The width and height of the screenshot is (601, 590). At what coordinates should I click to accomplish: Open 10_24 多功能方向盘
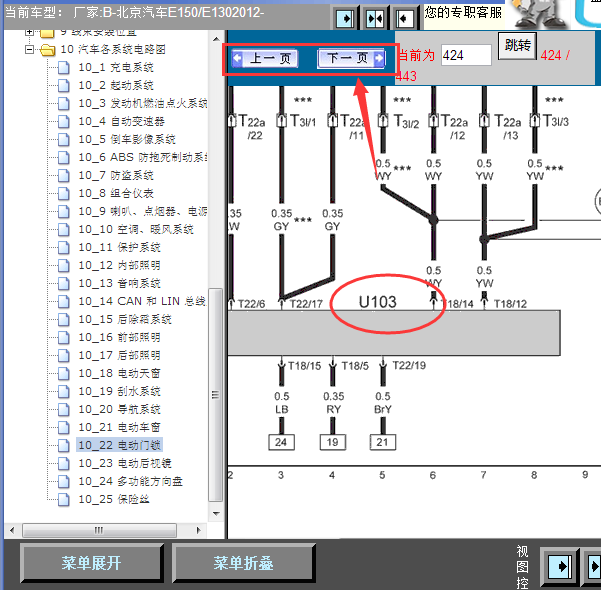pos(130,482)
